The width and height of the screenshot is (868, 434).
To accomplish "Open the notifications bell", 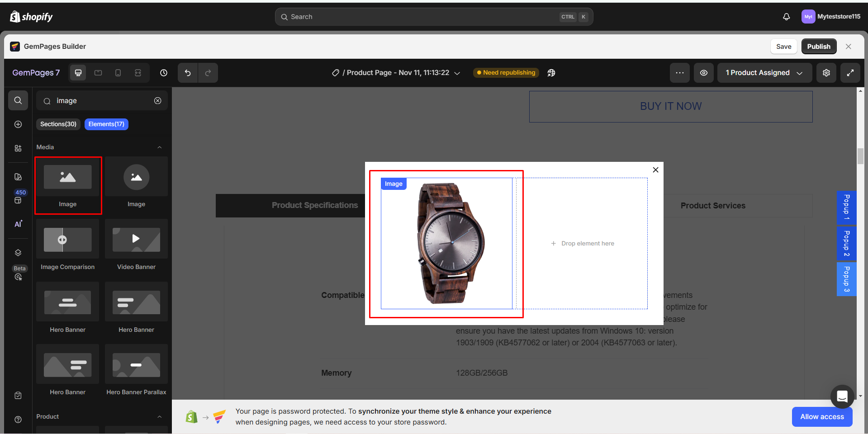I will [x=787, y=17].
